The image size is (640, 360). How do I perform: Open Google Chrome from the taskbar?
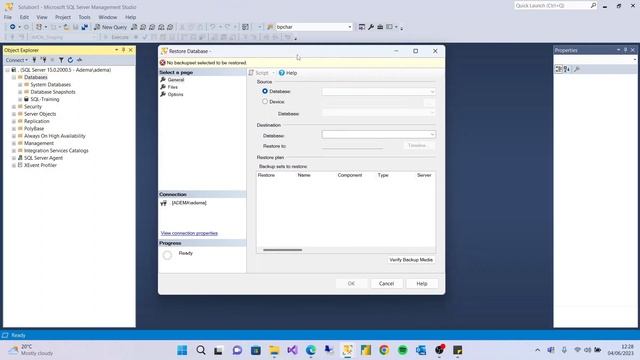tap(384, 350)
